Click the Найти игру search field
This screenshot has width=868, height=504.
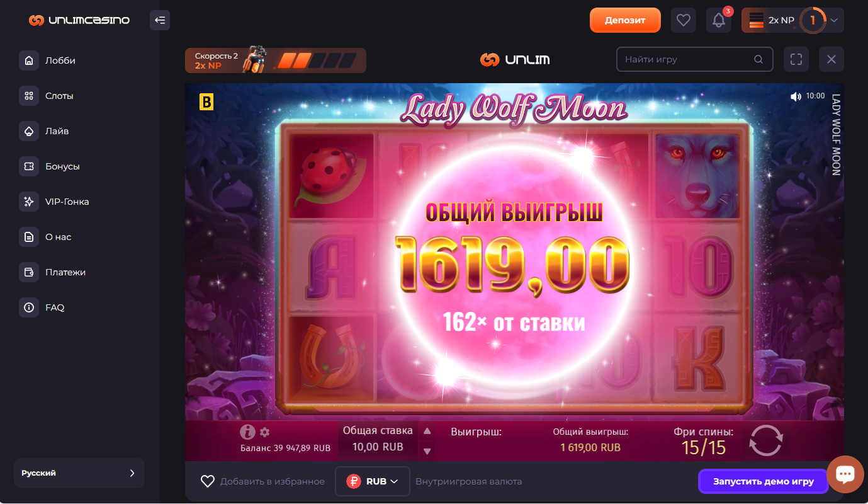(x=694, y=59)
